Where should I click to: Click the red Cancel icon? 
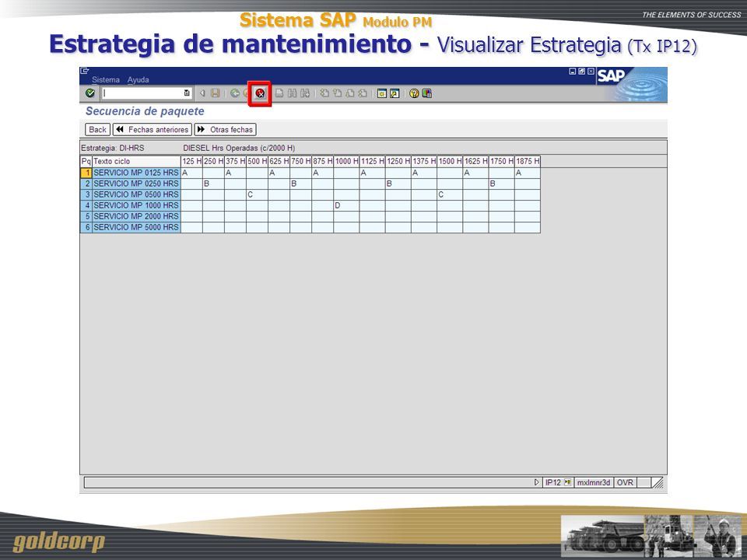click(x=260, y=93)
